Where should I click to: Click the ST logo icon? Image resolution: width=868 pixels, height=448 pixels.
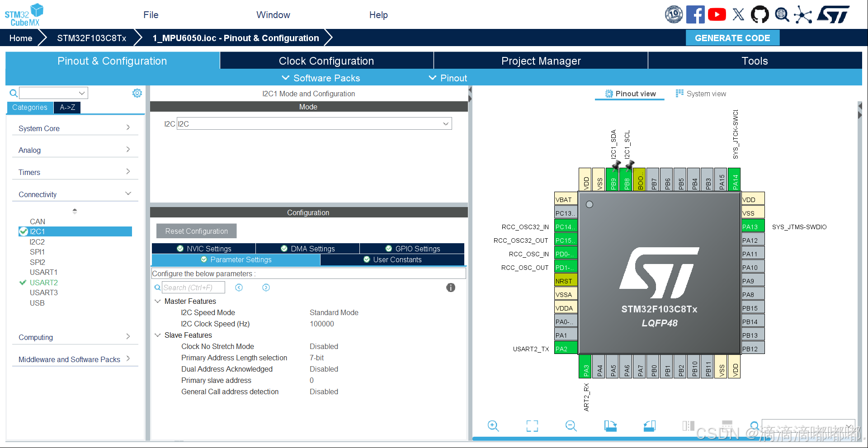833,14
